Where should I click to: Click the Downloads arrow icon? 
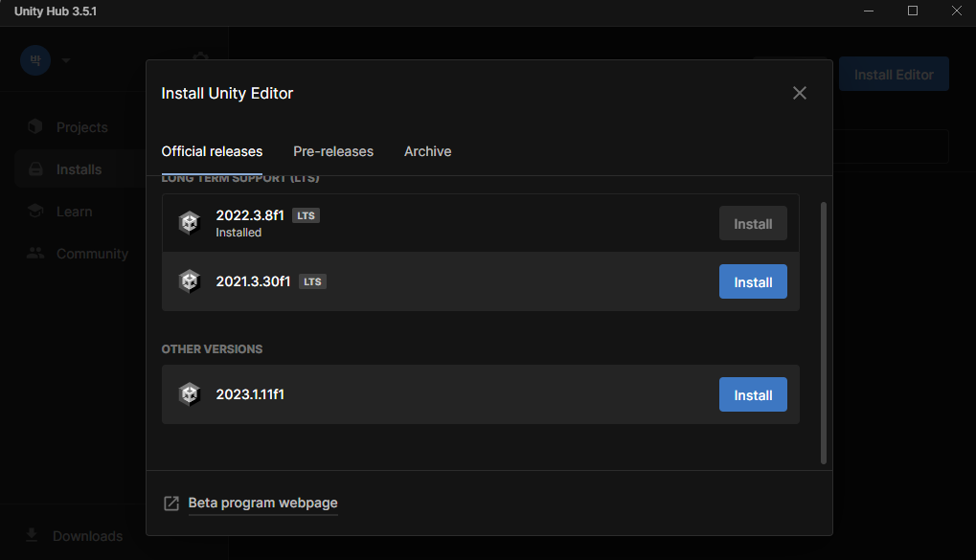[x=32, y=535]
